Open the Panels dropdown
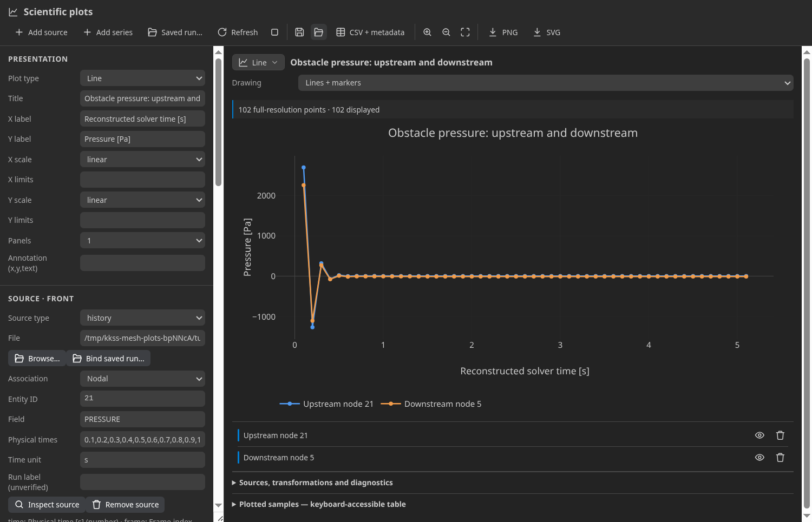Screen dimensions: 812x522 coord(142,241)
